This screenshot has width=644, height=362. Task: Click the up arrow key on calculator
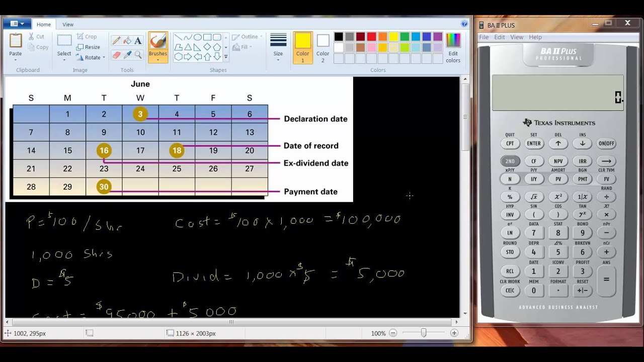tap(558, 143)
